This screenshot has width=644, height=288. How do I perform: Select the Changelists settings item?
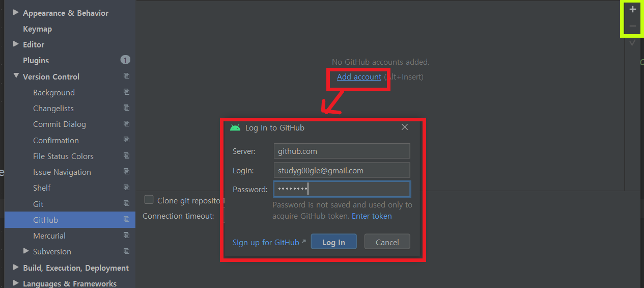tap(53, 109)
